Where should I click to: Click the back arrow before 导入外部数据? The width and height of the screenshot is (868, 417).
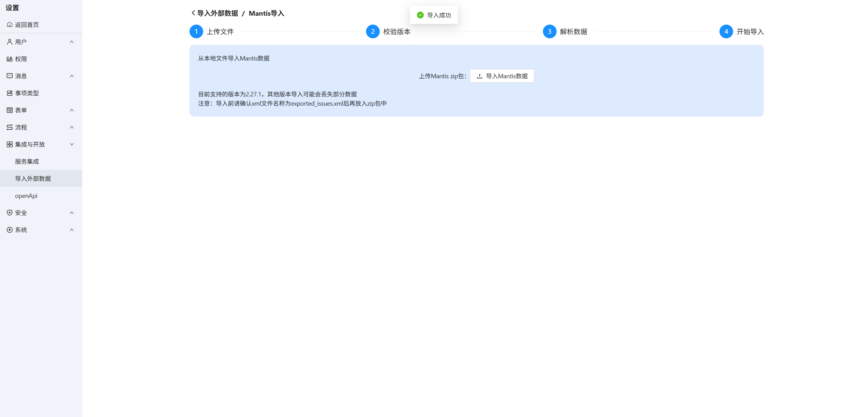(x=193, y=13)
